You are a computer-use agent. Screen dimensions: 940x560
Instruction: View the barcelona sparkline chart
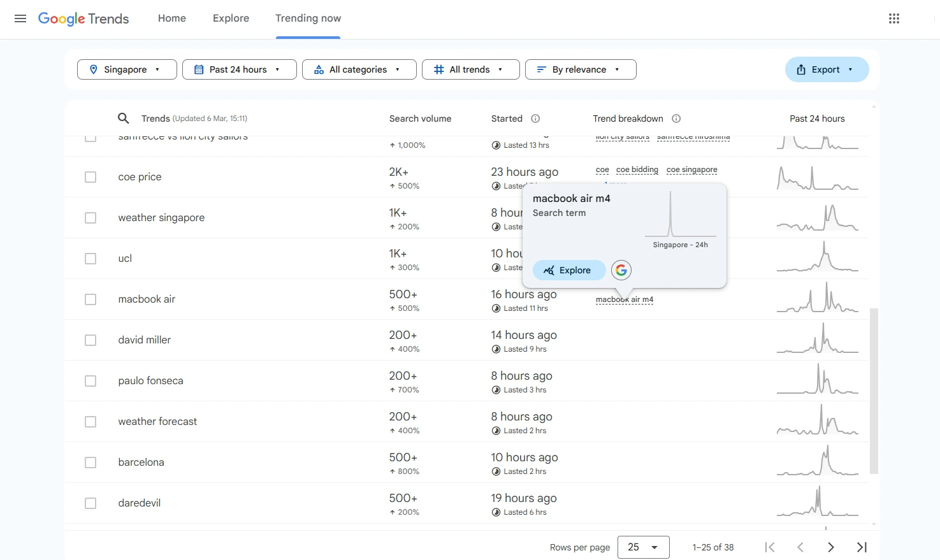pyautogui.click(x=818, y=461)
